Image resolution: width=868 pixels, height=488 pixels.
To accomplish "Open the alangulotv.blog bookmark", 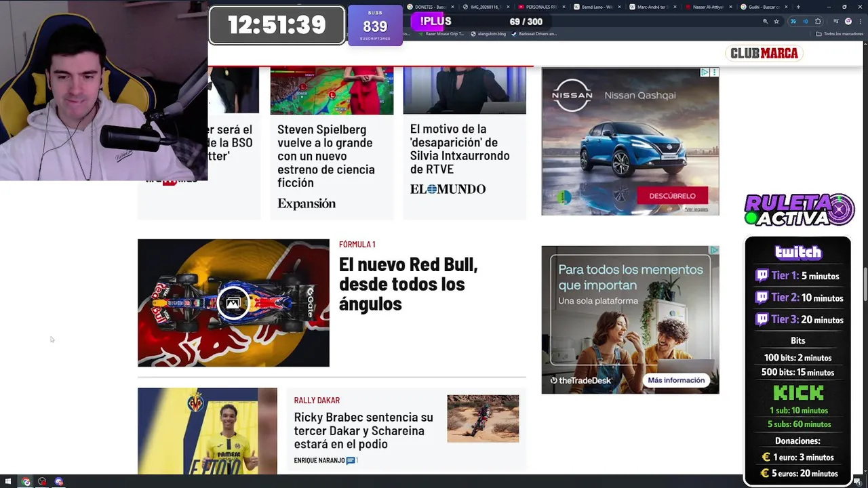I will click(490, 34).
